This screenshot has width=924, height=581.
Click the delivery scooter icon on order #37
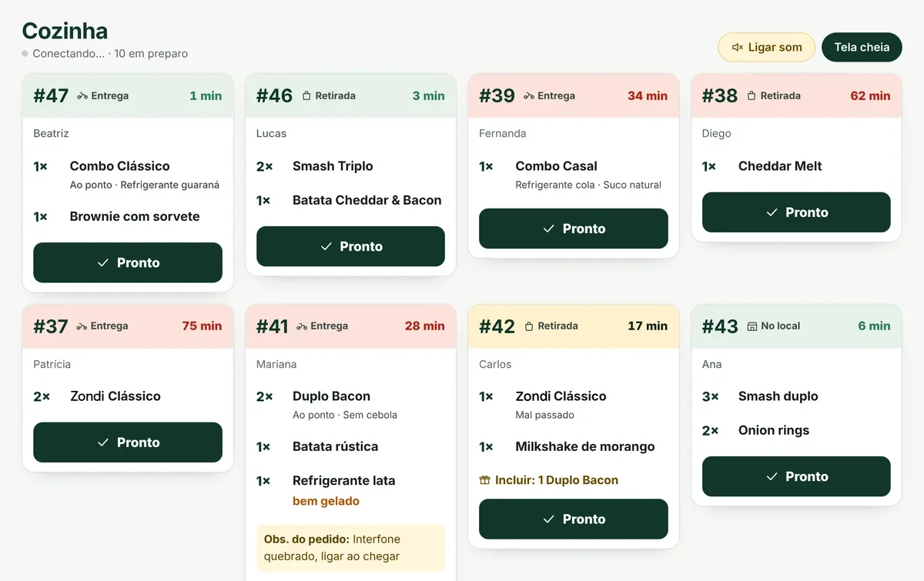coord(82,326)
